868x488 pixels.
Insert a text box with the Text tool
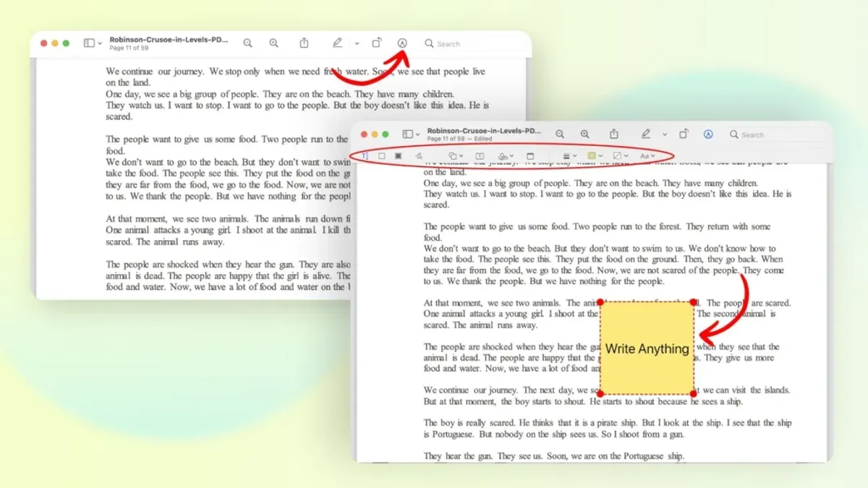480,155
